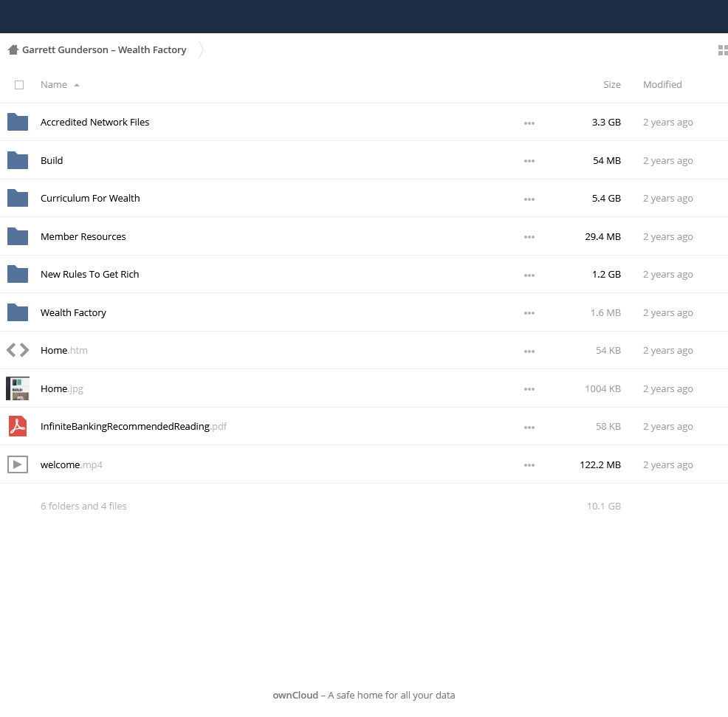Open InfiniteBankingRecommendedReading.pdf file name
This screenshot has height=717, width=728.
coord(133,426)
